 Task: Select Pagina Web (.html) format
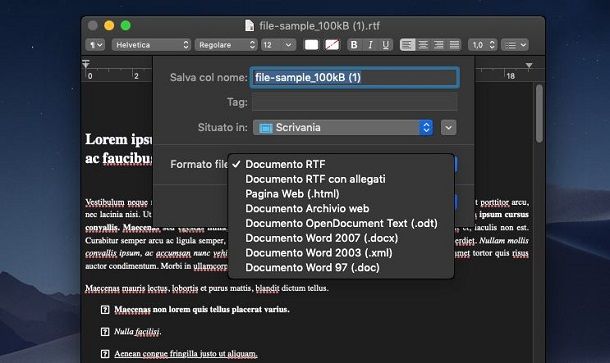[x=341, y=194]
